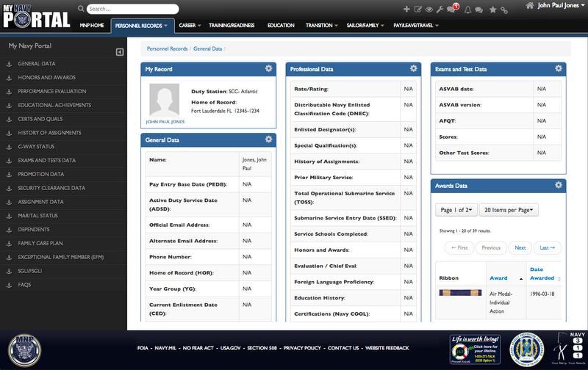
Task: Select Security Clearance Data in sidebar
Action: click(x=51, y=188)
